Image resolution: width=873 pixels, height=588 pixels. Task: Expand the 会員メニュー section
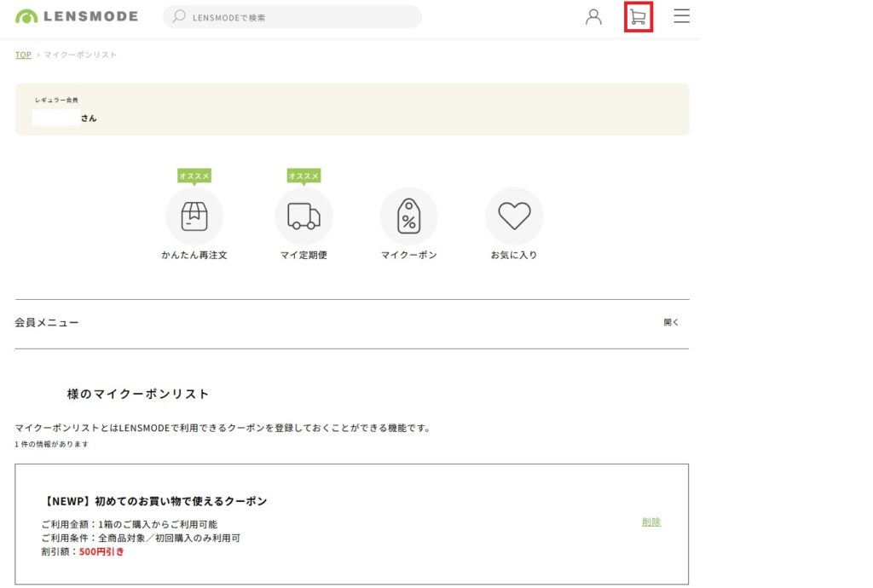click(47, 323)
